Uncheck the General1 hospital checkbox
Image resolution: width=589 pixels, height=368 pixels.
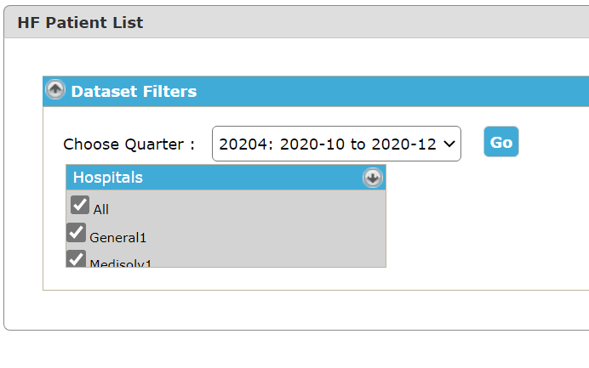[x=76, y=232]
